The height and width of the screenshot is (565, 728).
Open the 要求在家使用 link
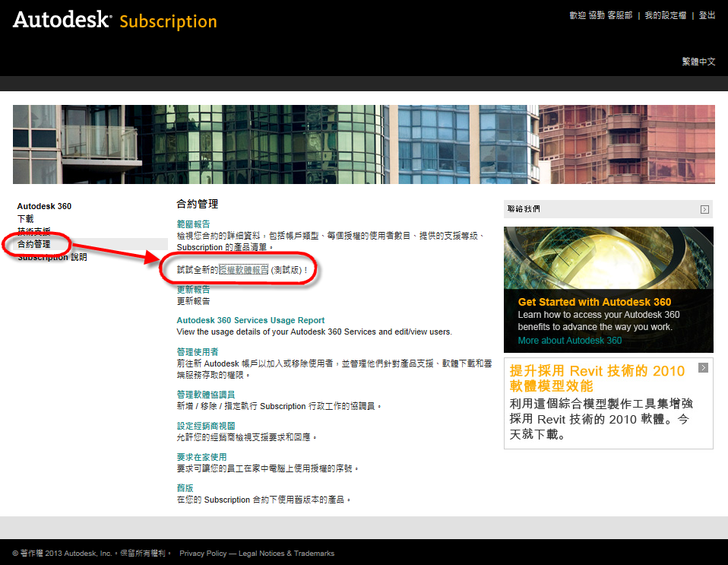(201, 457)
